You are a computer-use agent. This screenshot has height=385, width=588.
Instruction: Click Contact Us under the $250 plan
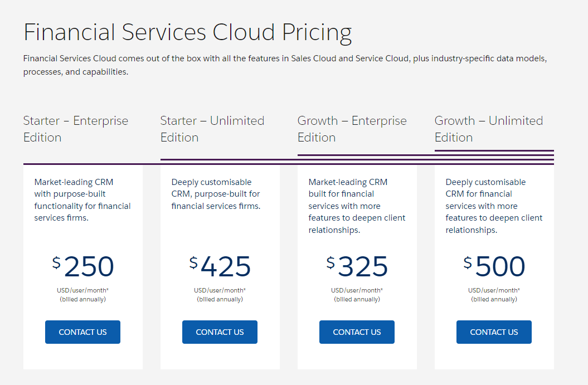tap(82, 332)
